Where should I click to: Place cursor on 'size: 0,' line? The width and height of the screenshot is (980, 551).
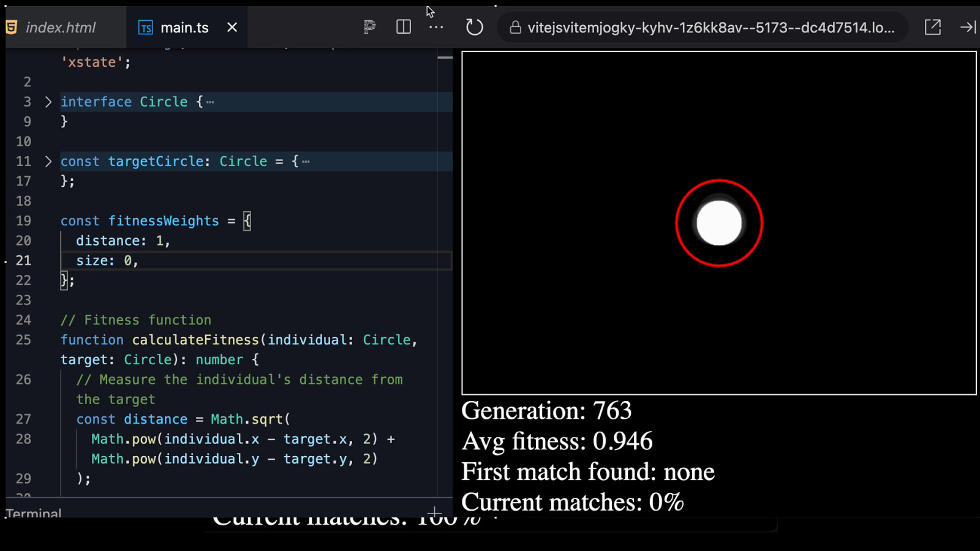pos(107,260)
